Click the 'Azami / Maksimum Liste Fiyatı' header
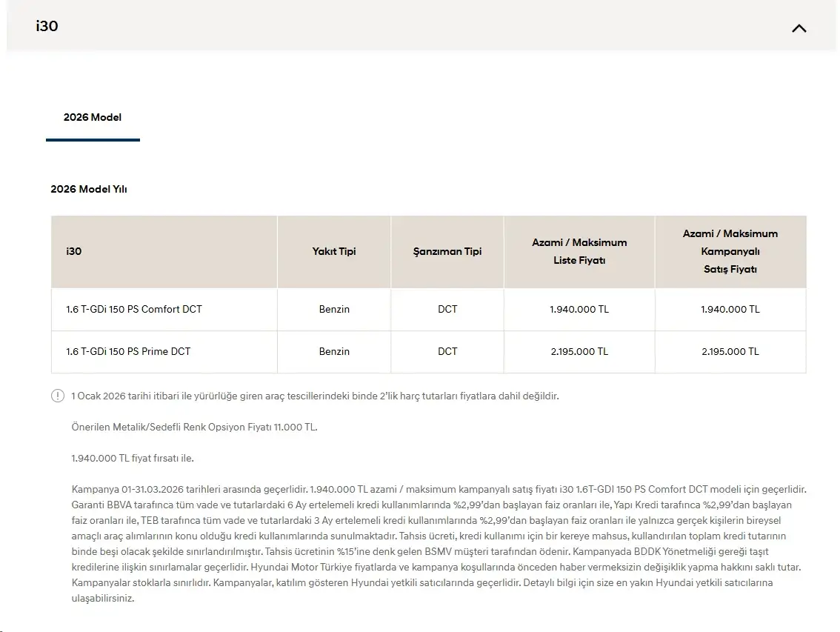840x632 pixels. tap(579, 251)
